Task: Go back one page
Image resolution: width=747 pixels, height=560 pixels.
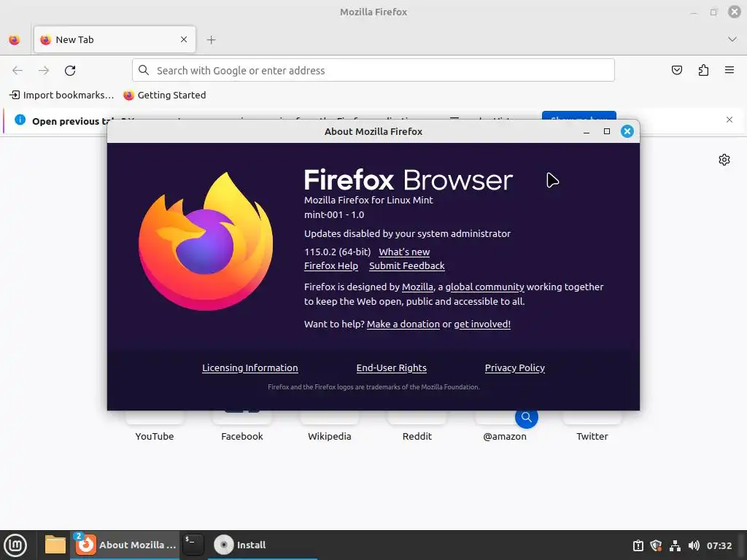Action: (x=18, y=71)
